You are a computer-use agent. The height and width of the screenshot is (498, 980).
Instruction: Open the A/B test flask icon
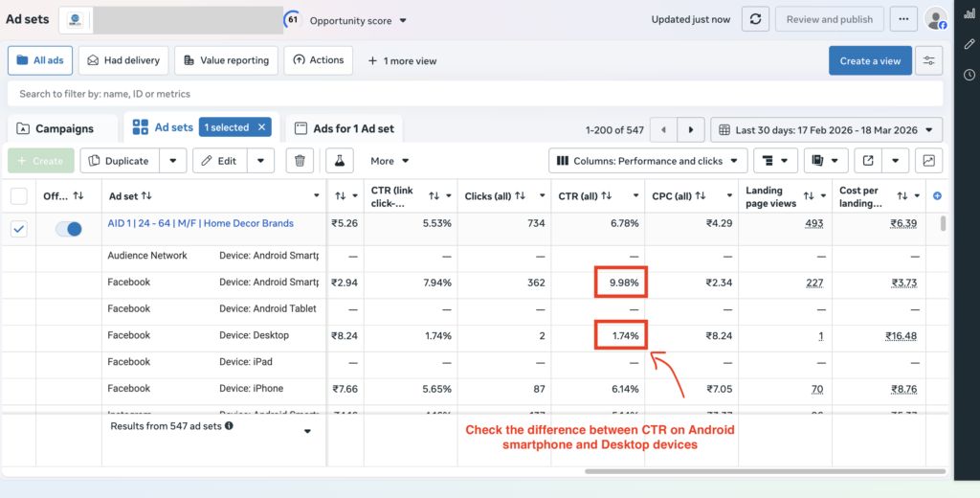click(x=339, y=161)
